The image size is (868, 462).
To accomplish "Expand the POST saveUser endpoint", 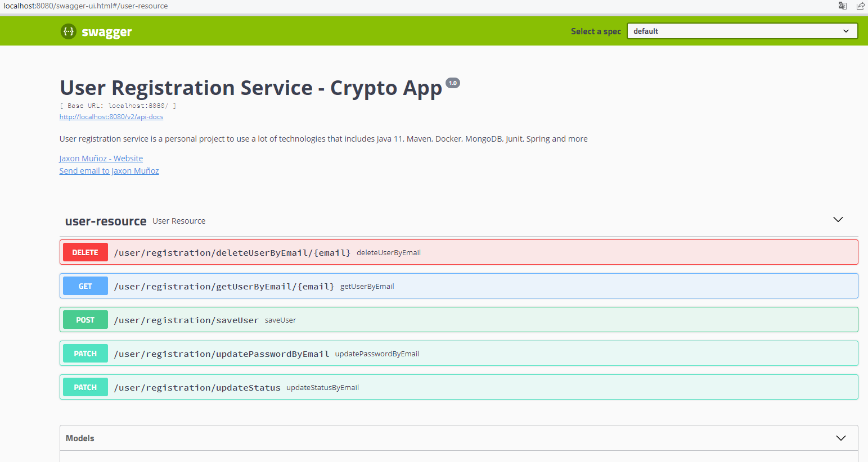I will tap(458, 320).
